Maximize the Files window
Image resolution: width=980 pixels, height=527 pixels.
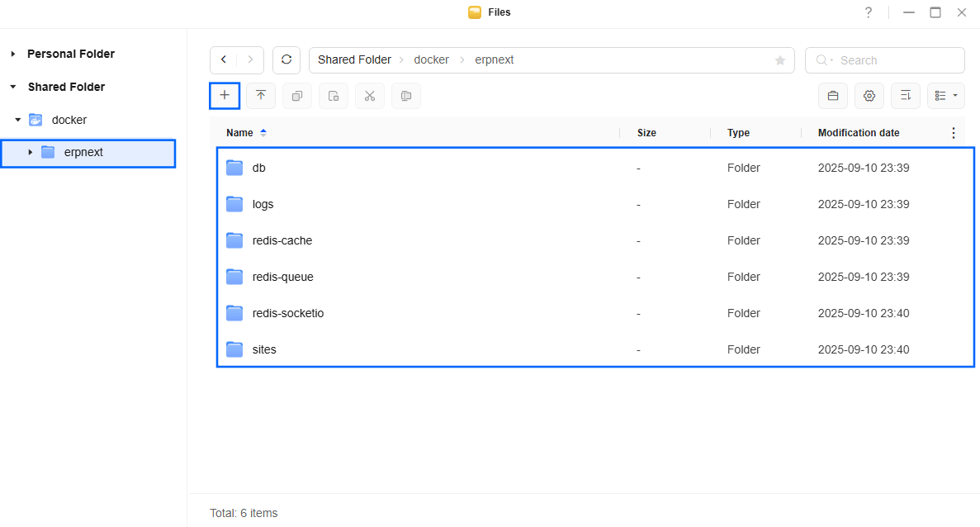coord(935,12)
